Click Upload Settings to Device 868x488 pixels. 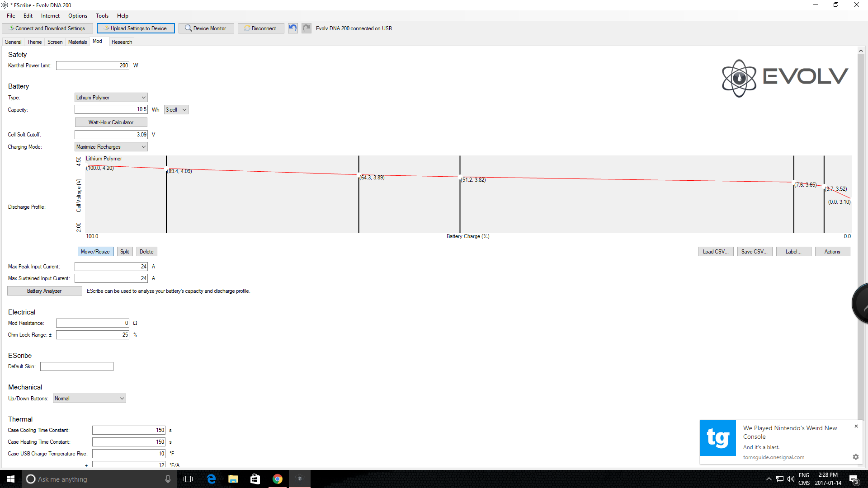click(x=136, y=28)
